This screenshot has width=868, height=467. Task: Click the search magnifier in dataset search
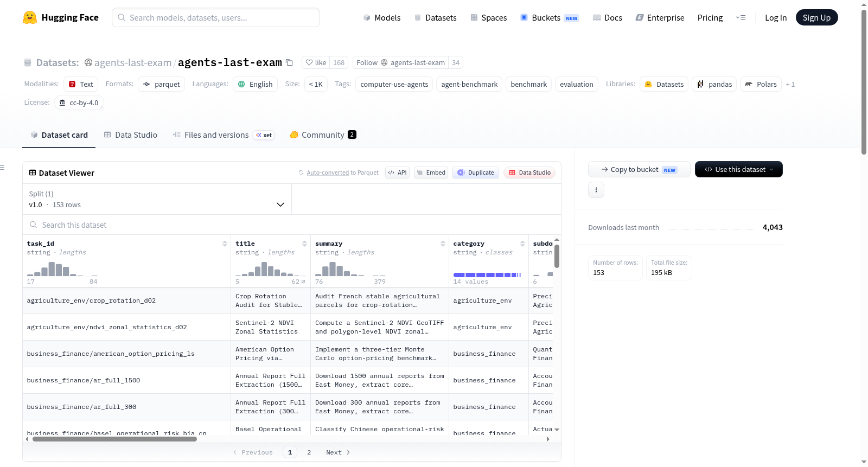(x=34, y=225)
